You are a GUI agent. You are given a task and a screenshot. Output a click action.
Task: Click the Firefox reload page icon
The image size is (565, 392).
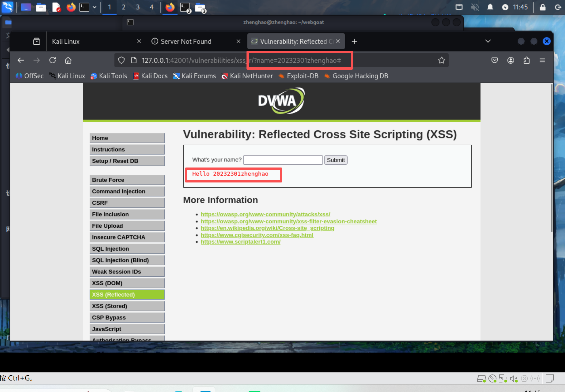(52, 60)
